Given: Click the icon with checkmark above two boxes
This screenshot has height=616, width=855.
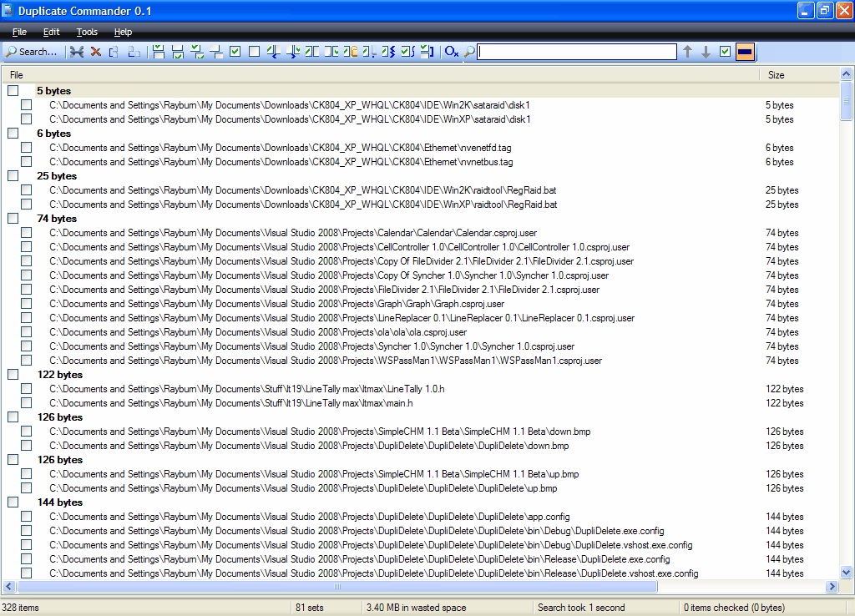Looking at the screenshot, I should tap(159, 52).
